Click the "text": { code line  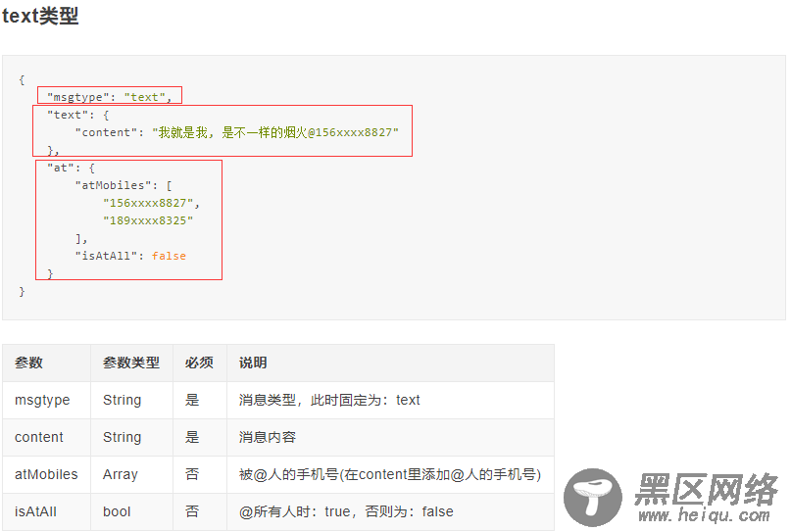point(77,115)
